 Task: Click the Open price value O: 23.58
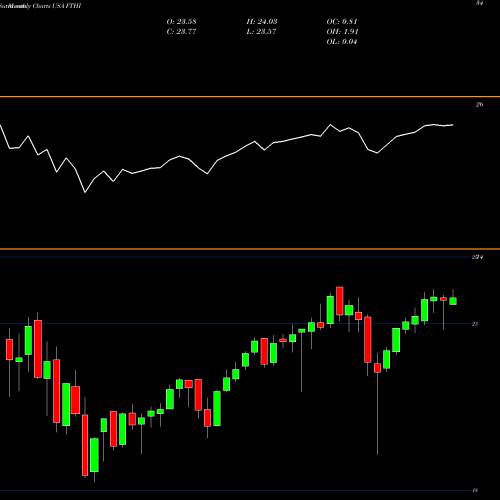[181, 22]
